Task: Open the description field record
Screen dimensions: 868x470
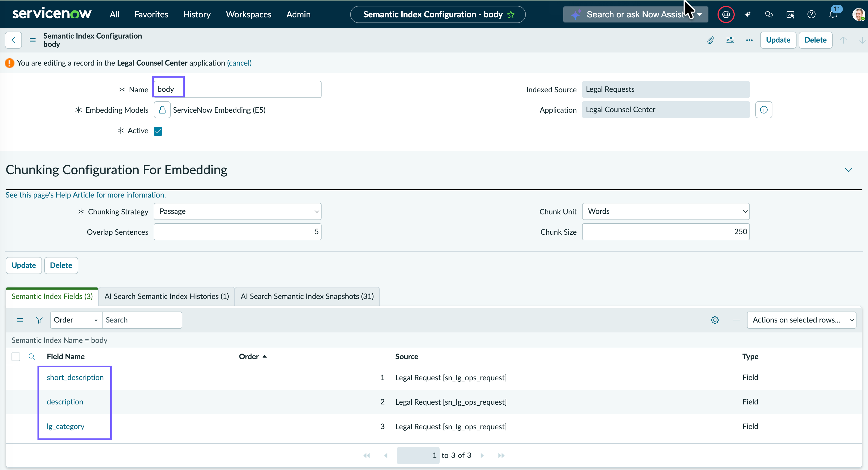Action: click(x=65, y=402)
